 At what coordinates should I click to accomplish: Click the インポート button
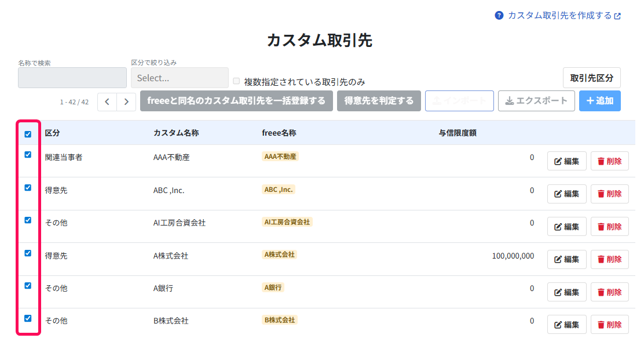click(x=459, y=101)
